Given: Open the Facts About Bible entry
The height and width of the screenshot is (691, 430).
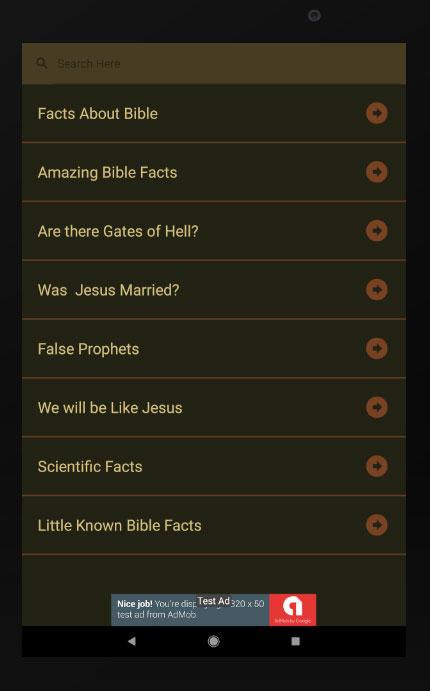Looking at the screenshot, I should click(214, 113).
